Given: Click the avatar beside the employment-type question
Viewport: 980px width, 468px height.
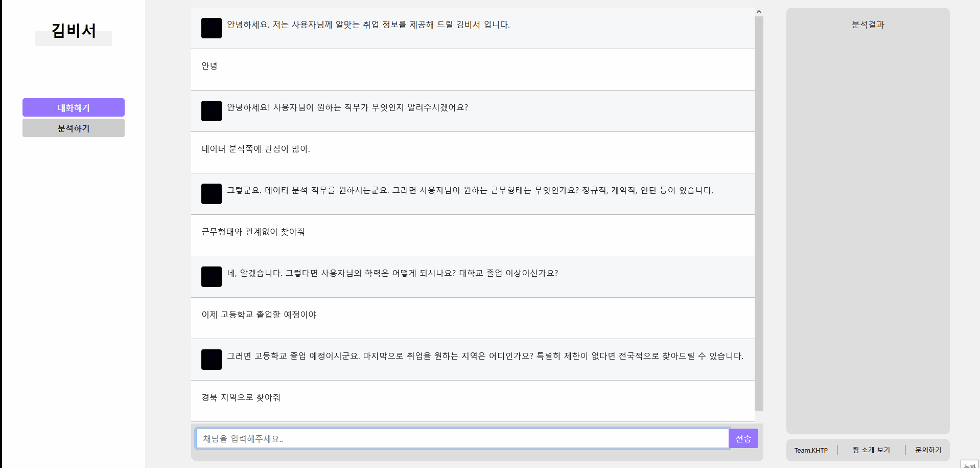Looking at the screenshot, I should [211, 194].
